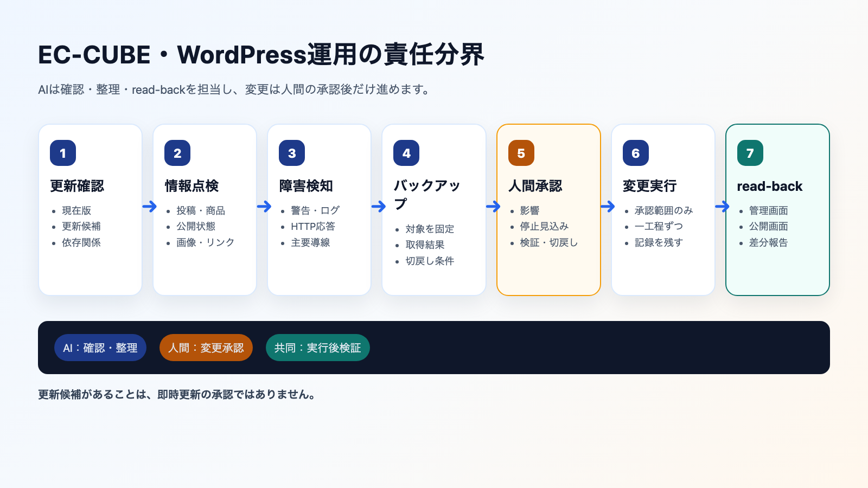This screenshot has height=488, width=868.
Task: Click the 対象を固定 bullet item
Action: coord(430,229)
